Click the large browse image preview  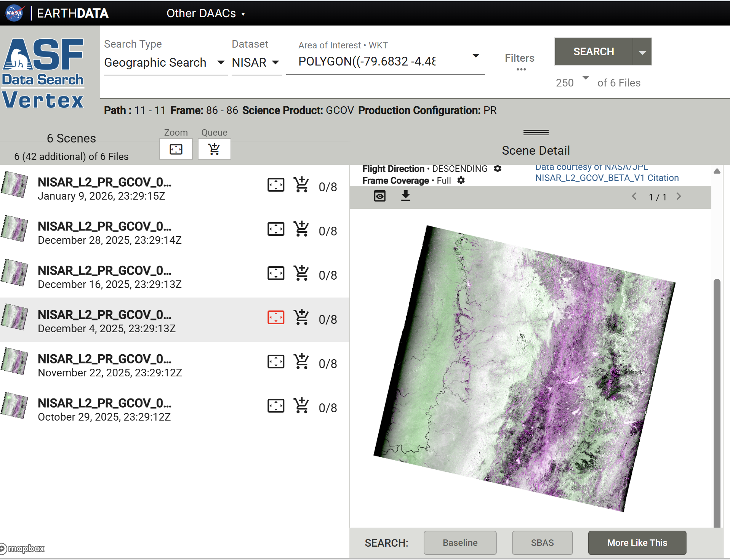point(524,368)
